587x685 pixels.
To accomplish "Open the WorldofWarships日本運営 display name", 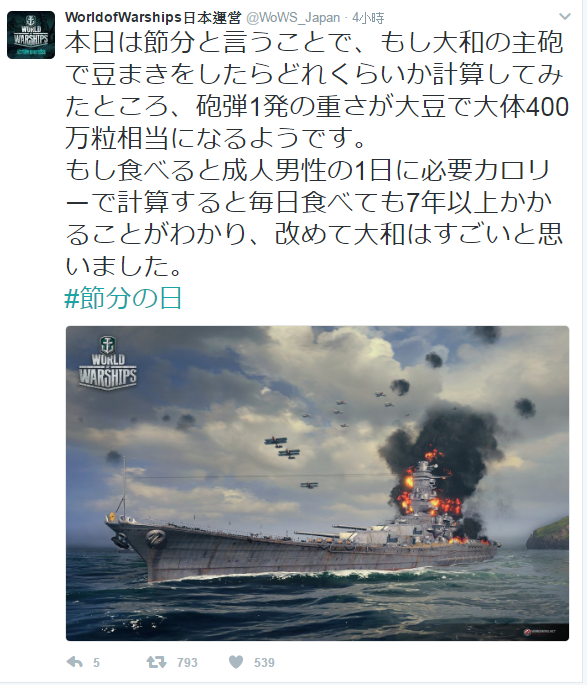I will 153,17.
